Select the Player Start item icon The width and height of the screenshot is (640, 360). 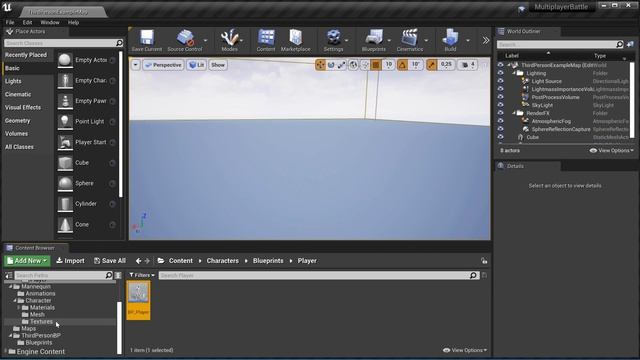(65, 142)
